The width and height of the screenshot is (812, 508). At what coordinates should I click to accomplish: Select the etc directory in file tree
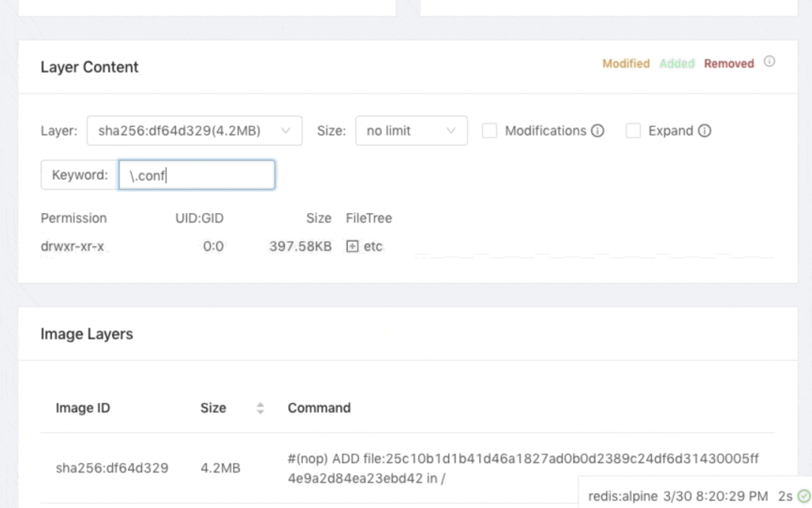tap(373, 246)
